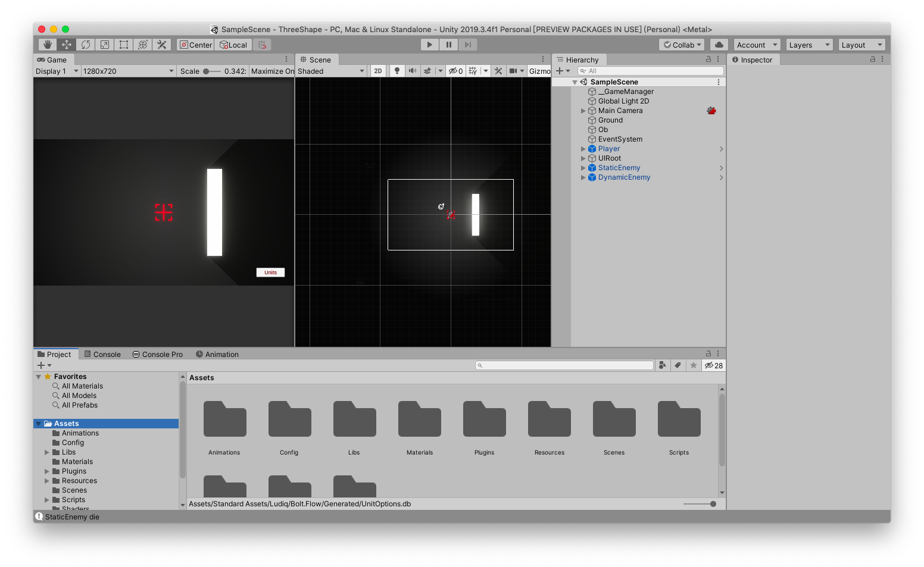The image size is (924, 567).
Task: Select the Rect Transform tool
Action: [x=124, y=45]
